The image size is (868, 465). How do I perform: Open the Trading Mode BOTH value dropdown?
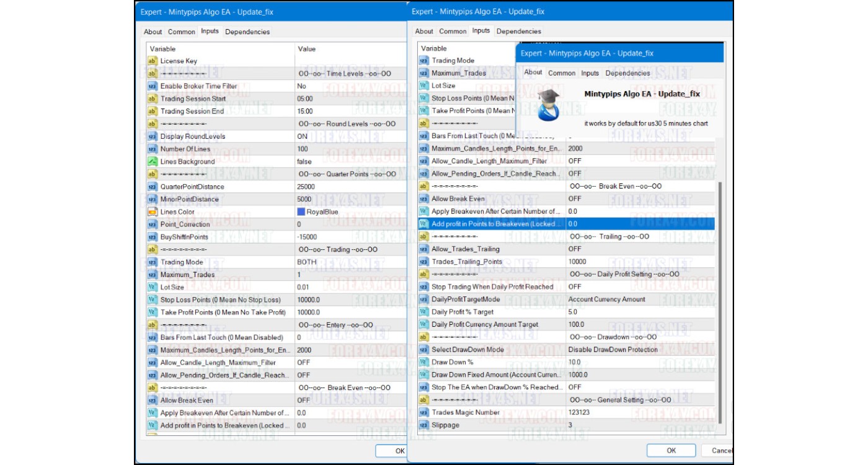[x=307, y=262]
